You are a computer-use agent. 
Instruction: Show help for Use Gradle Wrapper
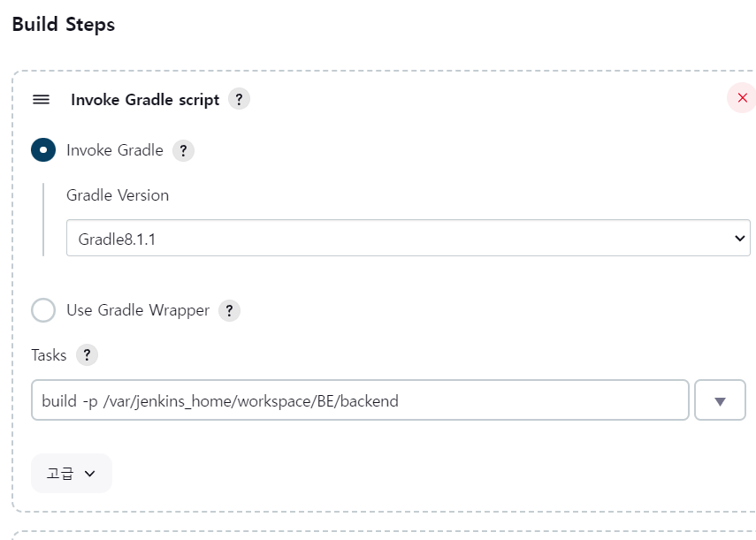(230, 311)
